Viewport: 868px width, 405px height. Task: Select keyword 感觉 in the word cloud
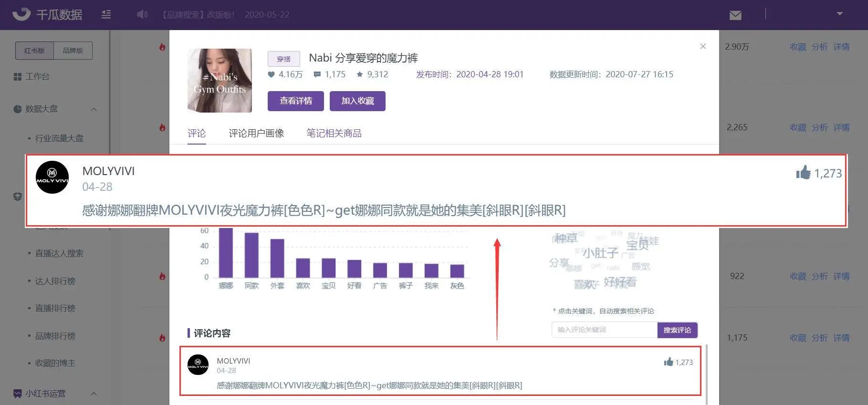coord(641,267)
